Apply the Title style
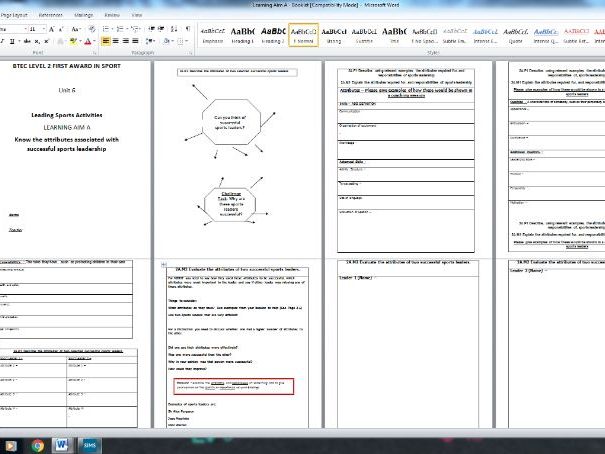605x454 pixels. click(394, 35)
